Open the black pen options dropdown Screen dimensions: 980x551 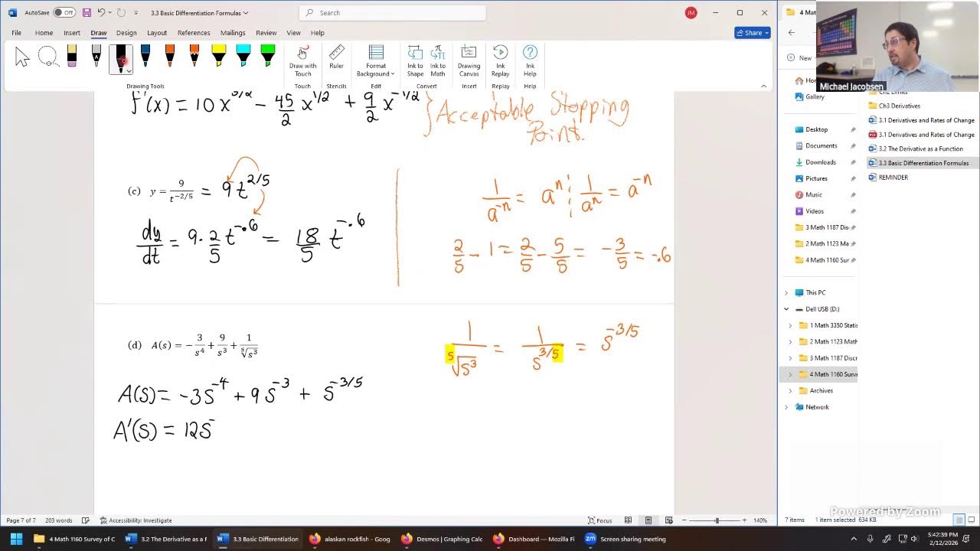coord(129,70)
